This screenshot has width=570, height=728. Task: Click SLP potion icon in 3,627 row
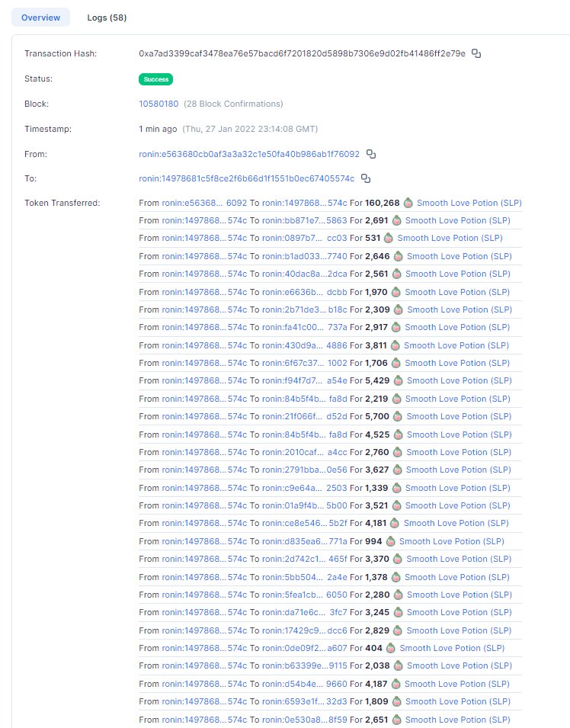coord(397,470)
